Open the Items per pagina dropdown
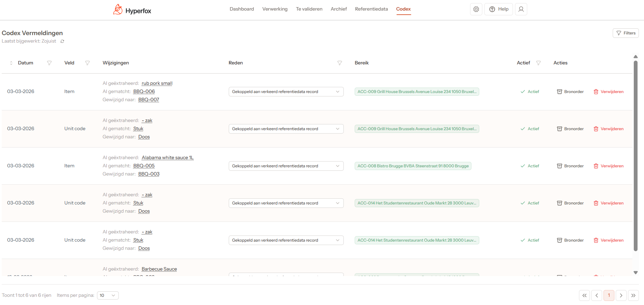This screenshot has height=305, width=644. pos(108,295)
